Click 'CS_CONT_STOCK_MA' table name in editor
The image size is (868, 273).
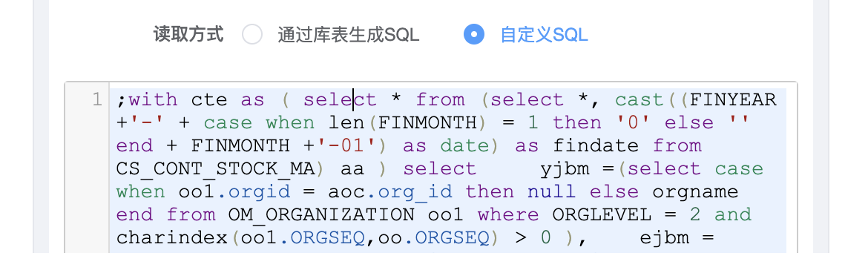click(215, 169)
